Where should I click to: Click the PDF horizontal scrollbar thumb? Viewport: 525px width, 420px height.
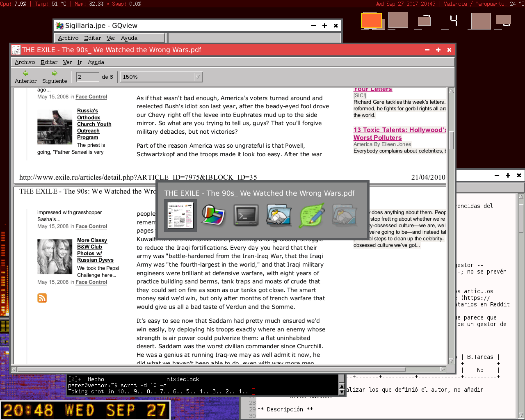[x=212, y=369]
